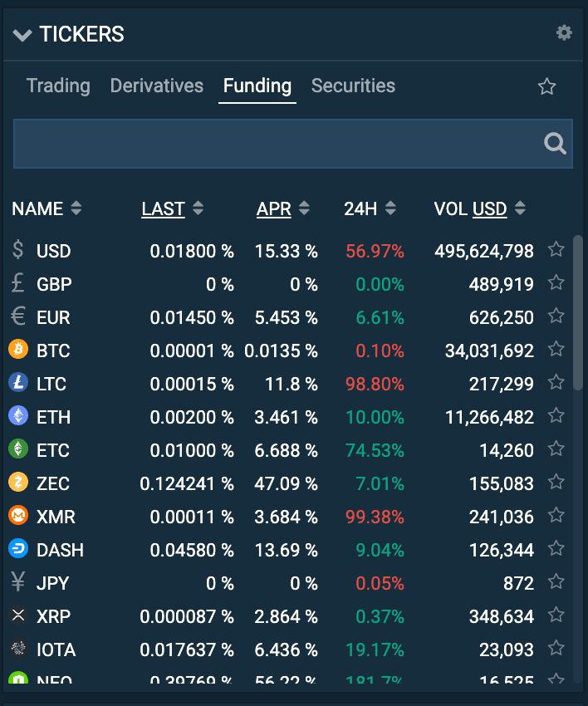Screen dimensions: 588x706
Task: Collapse the Tickers panel chevron
Action: [22, 35]
